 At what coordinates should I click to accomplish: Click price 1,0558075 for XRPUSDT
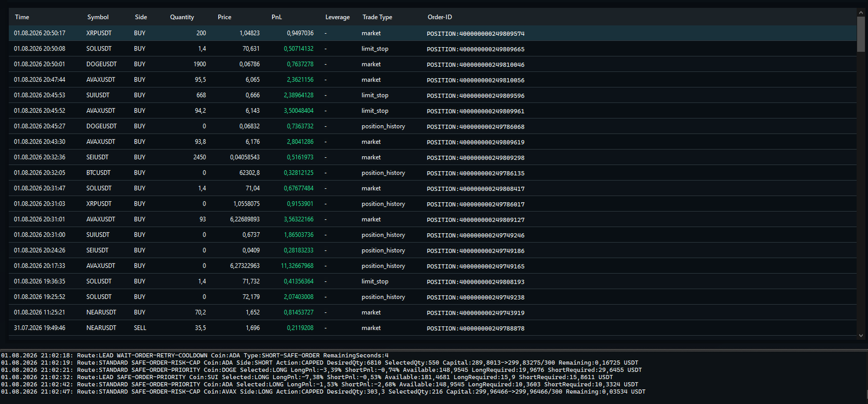tap(246, 204)
